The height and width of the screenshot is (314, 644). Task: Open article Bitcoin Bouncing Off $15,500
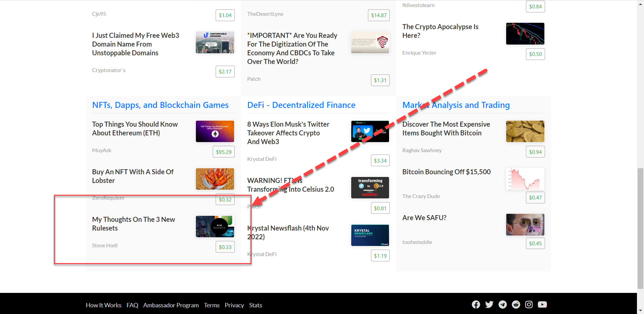tap(446, 172)
